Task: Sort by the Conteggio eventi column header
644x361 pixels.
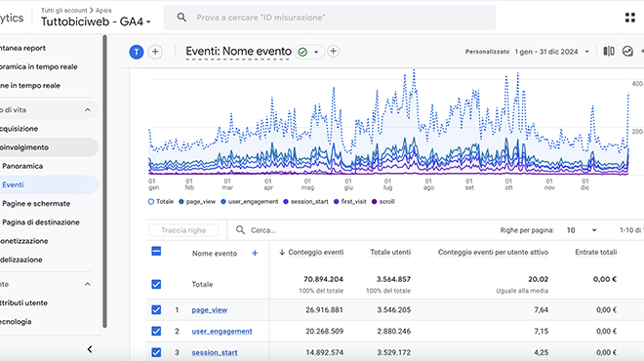Action: coord(311,252)
